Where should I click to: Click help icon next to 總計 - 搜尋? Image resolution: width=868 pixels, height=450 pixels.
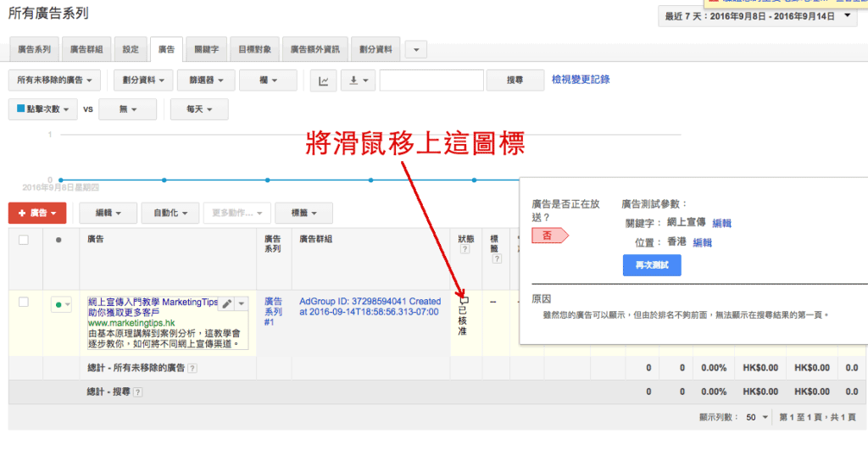click(x=137, y=392)
